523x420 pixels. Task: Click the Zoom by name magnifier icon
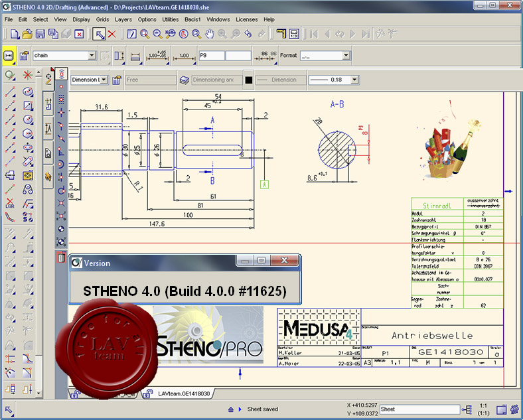click(171, 34)
